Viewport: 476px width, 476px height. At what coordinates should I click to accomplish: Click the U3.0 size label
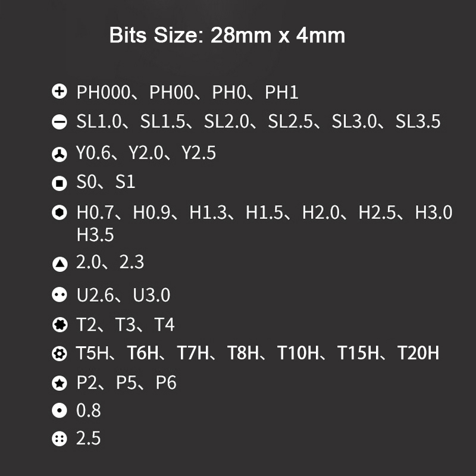(x=152, y=295)
